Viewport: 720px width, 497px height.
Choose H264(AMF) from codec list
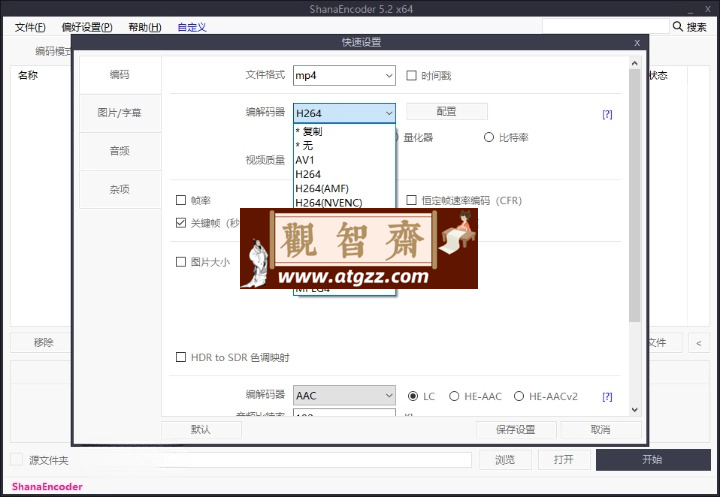coord(344,188)
